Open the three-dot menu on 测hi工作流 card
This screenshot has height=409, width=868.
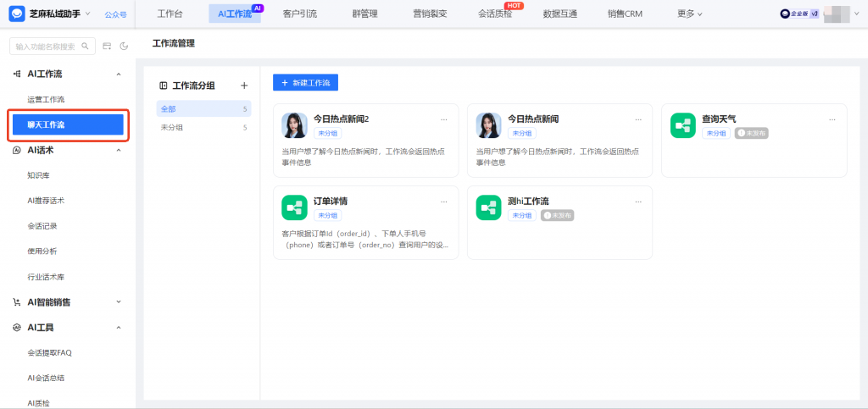coord(638,202)
